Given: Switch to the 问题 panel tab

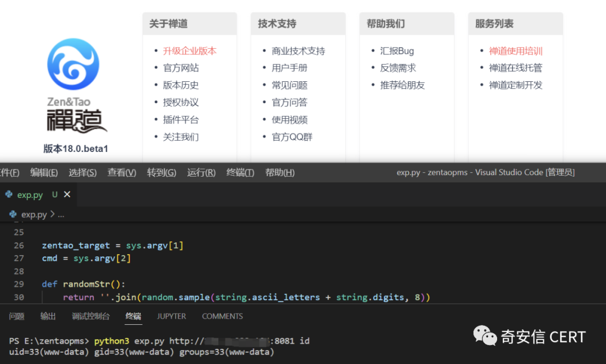Looking at the screenshot, I should click(17, 316).
